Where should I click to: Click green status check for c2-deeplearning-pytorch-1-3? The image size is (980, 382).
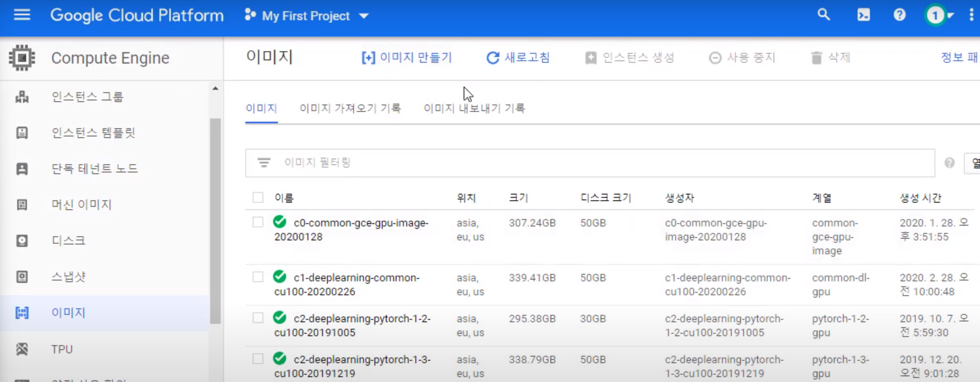280,358
